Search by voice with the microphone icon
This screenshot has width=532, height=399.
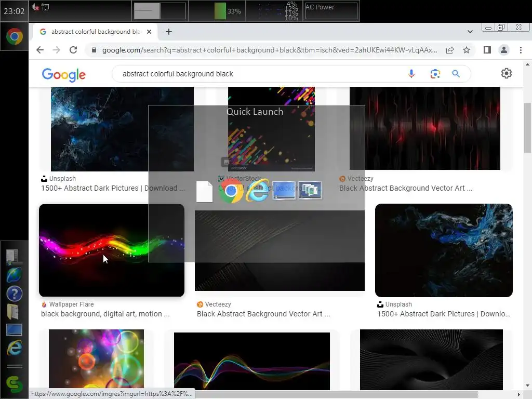tap(411, 74)
